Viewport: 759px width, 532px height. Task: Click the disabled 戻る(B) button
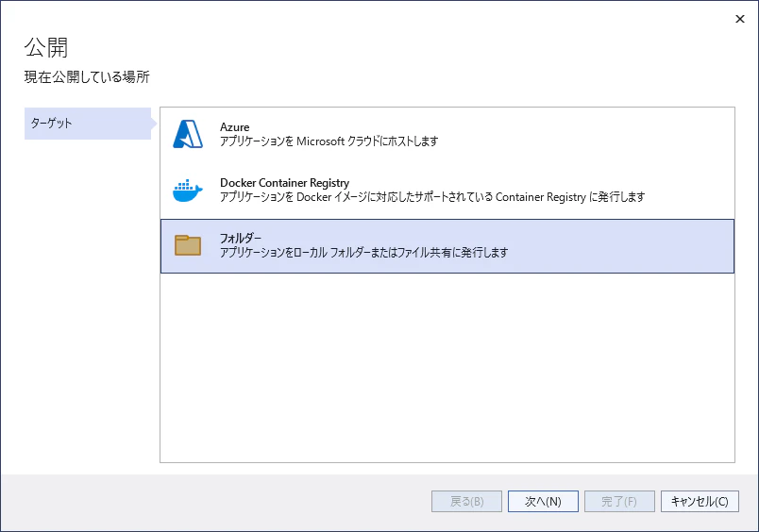click(x=466, y=502)
